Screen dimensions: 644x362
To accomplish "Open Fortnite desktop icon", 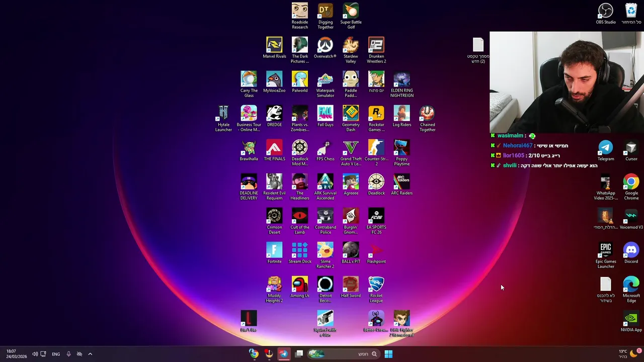I will click(274, 253).
